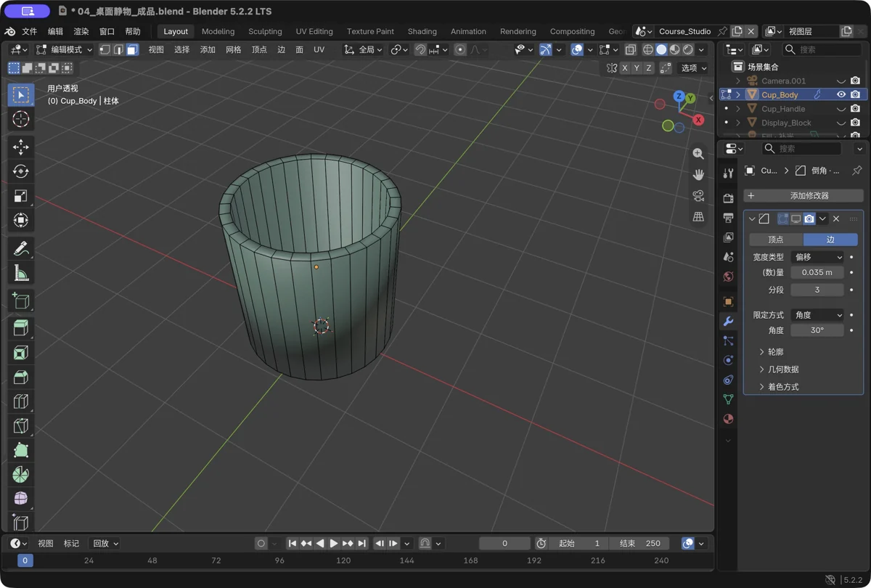Select the Annotate pencil tool
The width and height of the screenshot is (871, 588).
[x=20, y=248]
